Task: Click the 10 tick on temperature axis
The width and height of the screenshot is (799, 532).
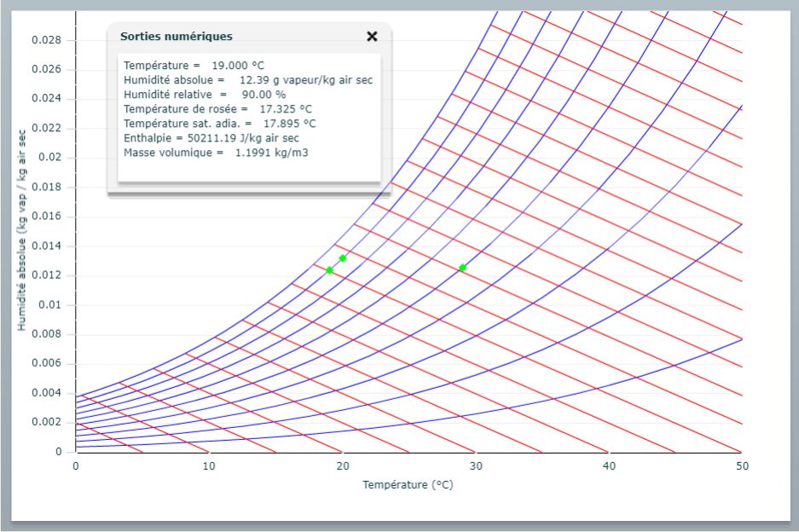Action: pyautogui.click(x=209, y=465)
